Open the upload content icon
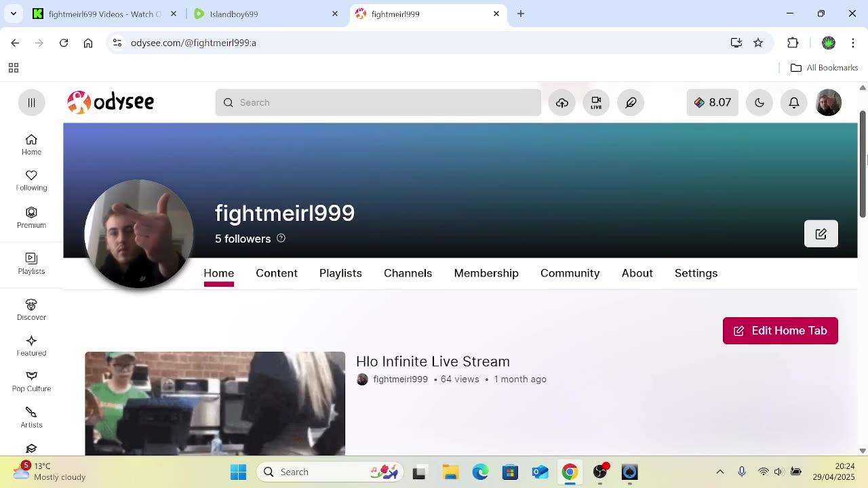This screenshot has height=488, width=868. point(562,102)
